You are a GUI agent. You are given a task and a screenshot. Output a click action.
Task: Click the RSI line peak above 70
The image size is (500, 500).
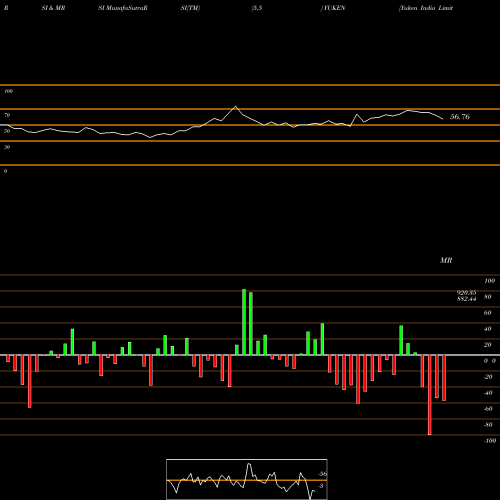pyautogui.click(x=236, y=107)
